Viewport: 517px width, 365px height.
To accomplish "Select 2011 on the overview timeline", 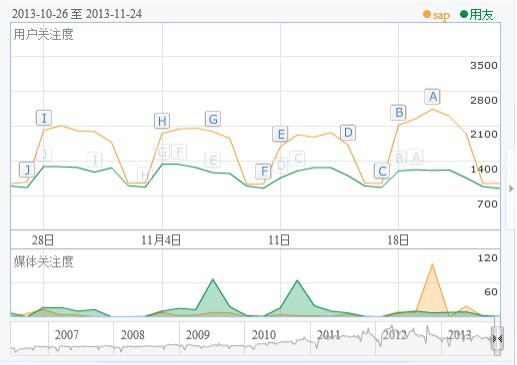I will [328, 334].
